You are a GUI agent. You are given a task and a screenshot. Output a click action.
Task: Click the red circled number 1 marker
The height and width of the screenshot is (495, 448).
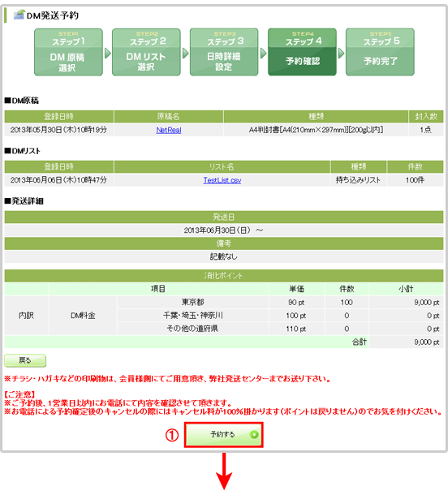pyautogui.click(x=172, y=435)
